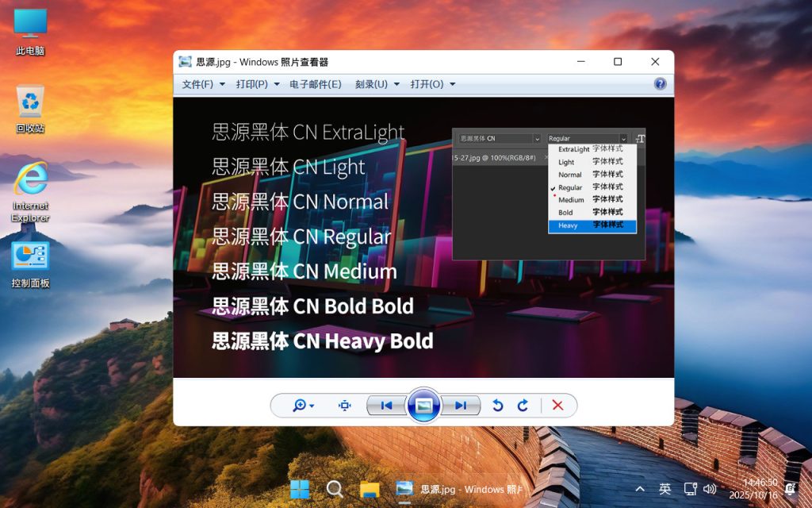Rotate the photo counterclockwise

pyautogui.click(x=498, y=405)
